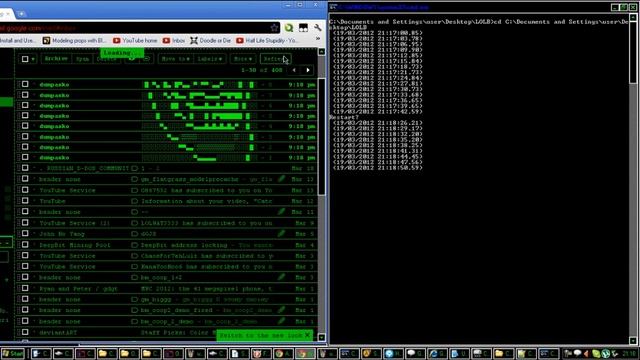Click Gmail list scrollbar up arrow
Viewport: 640px width, 360px height.
322,52
